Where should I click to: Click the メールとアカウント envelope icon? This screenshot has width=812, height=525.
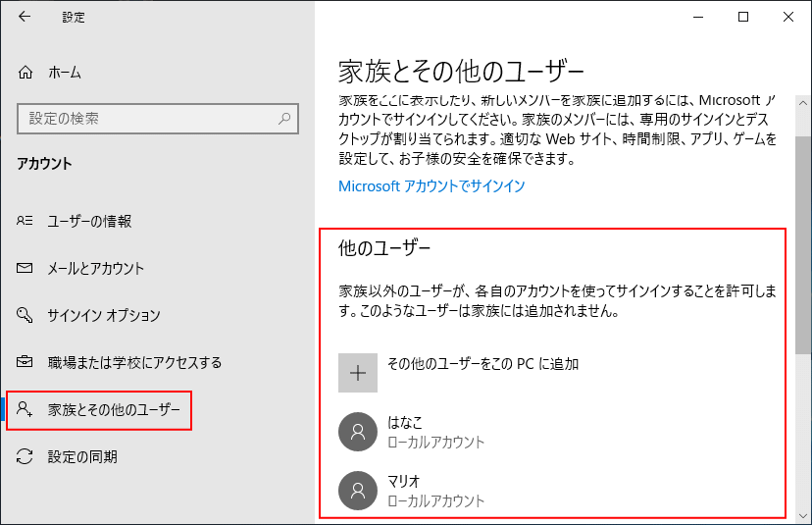(26, 268)
